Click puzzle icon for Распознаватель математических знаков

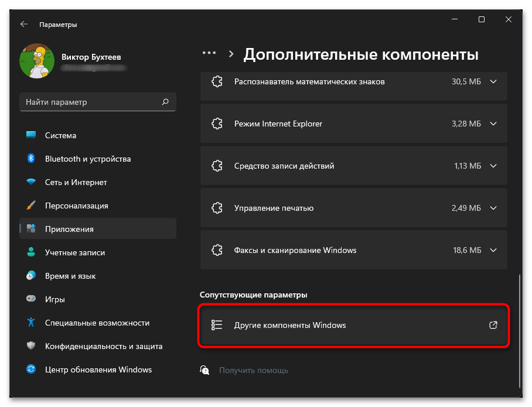(217, 81)
